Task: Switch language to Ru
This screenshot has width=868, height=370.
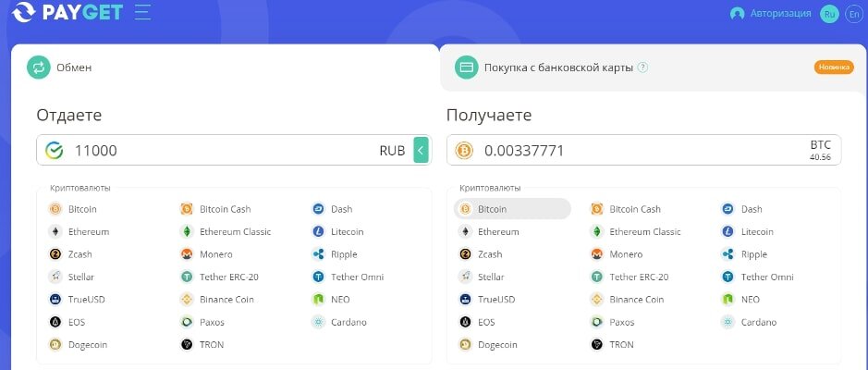Action: tap(829, 15)
